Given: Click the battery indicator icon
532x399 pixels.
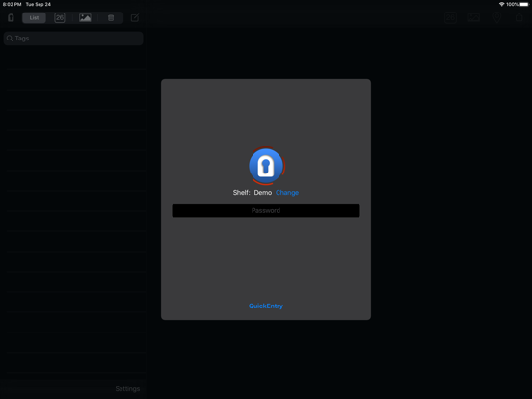Looking at the screenshot, I should [x=524, y=4].
